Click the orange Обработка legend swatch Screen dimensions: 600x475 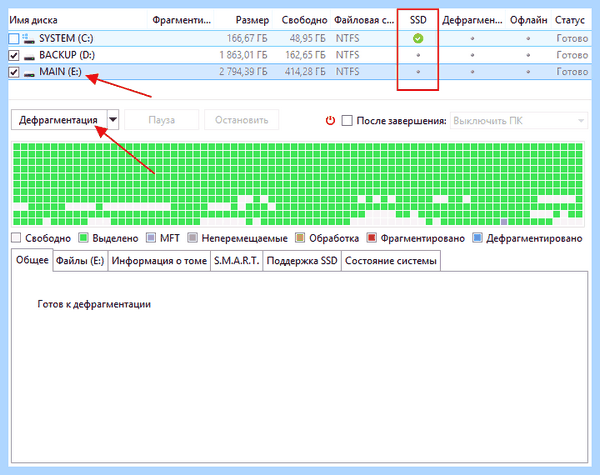click(300, 238)
